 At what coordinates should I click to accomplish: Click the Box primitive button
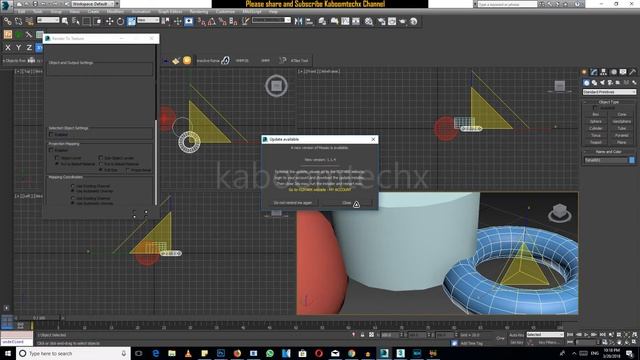coord(596,114)
